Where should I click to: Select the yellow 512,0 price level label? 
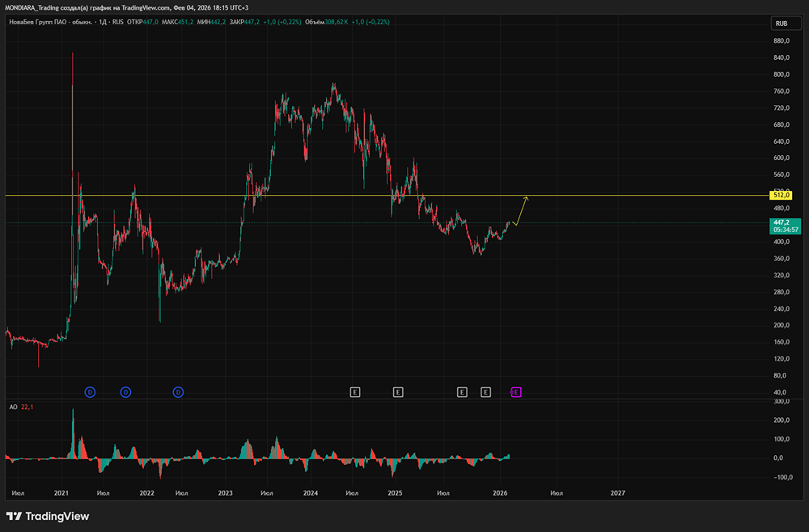[x=781, y=196]
